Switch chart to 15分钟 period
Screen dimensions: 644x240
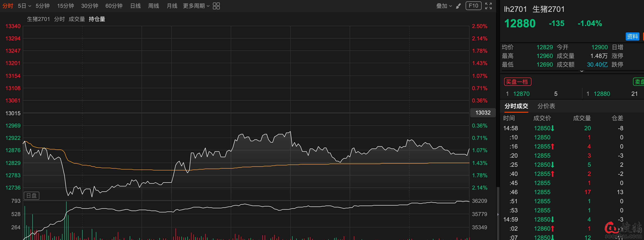point(65,6)
